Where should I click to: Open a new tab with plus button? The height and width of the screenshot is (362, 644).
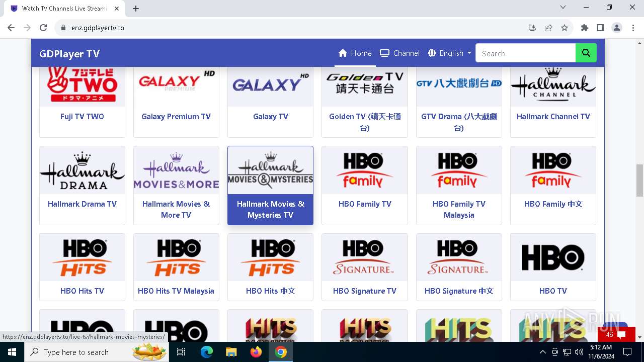point(136,9)
